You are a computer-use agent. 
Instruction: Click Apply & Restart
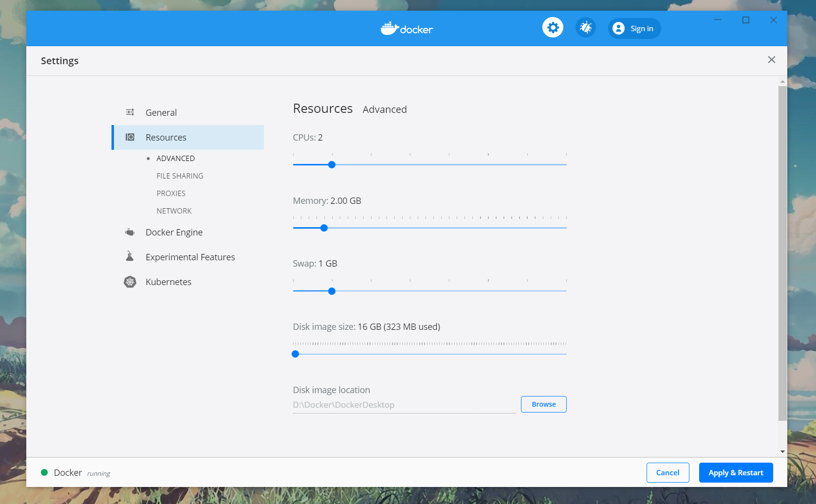coord(736,473)
